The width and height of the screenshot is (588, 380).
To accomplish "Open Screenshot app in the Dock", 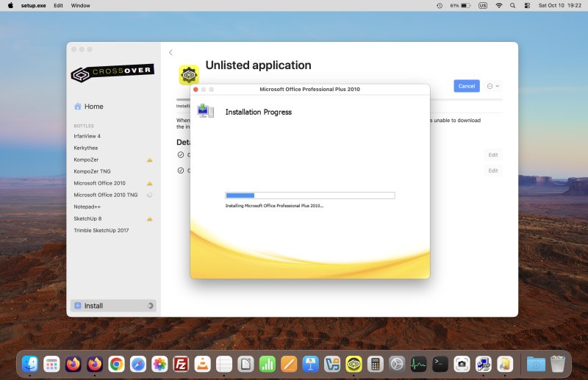I will (462, 364).
